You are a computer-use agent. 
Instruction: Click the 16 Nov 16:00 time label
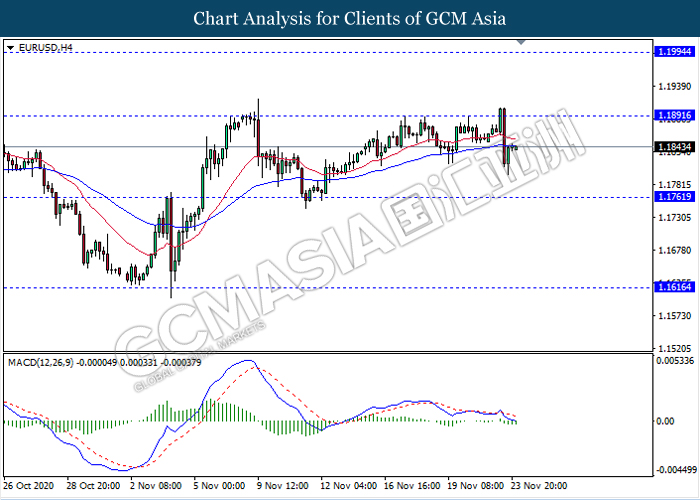pyautogui.click(x=412, y=485)
